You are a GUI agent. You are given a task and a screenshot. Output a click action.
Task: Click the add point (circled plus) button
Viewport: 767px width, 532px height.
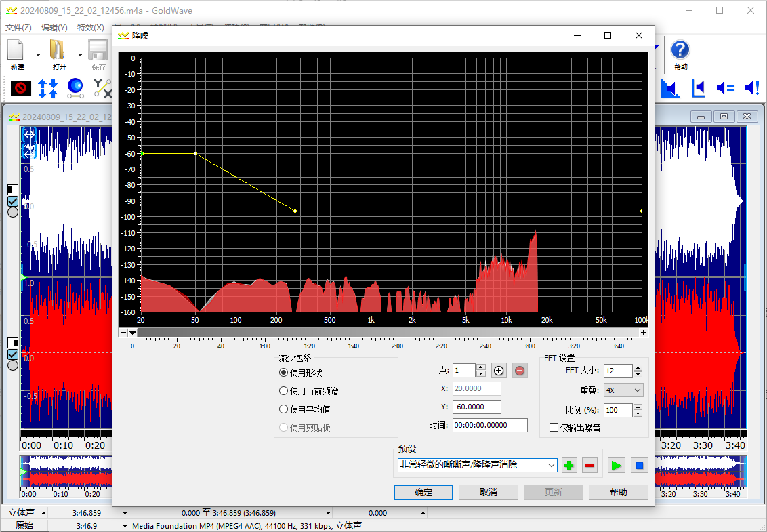(x=499, y=371)
